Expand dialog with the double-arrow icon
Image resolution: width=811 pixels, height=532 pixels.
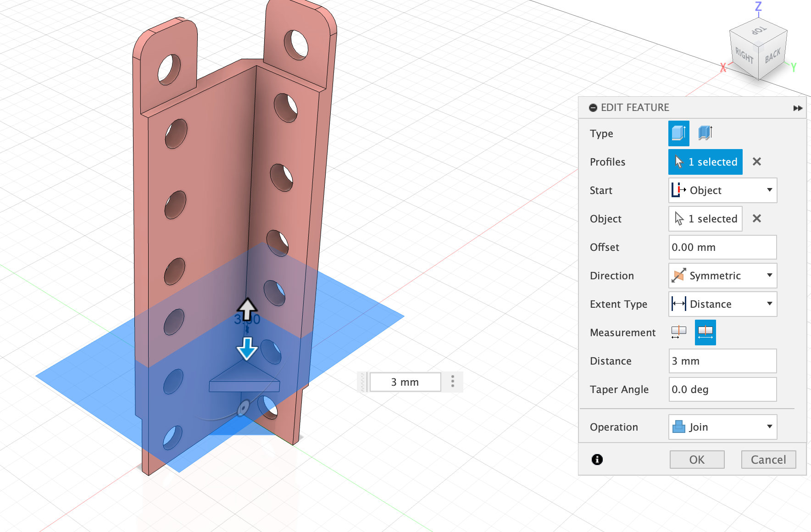[x=798, y=108]
